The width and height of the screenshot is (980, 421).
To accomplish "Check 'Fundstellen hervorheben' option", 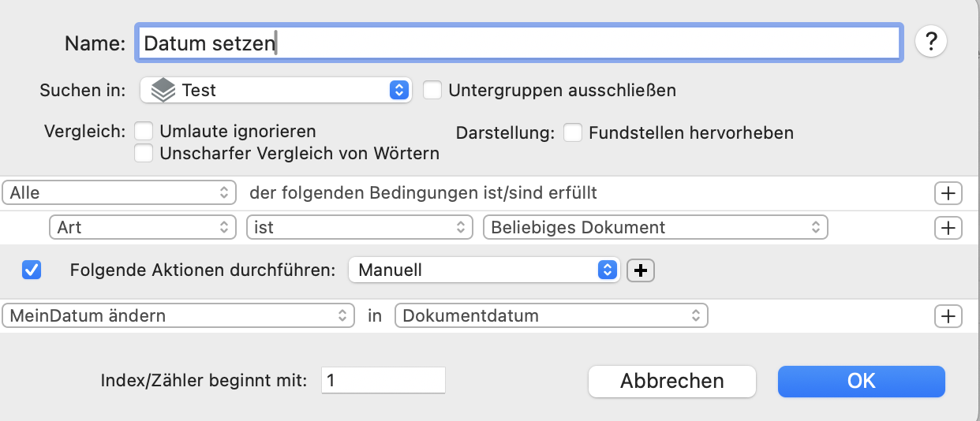I will [x=573, y=132].
